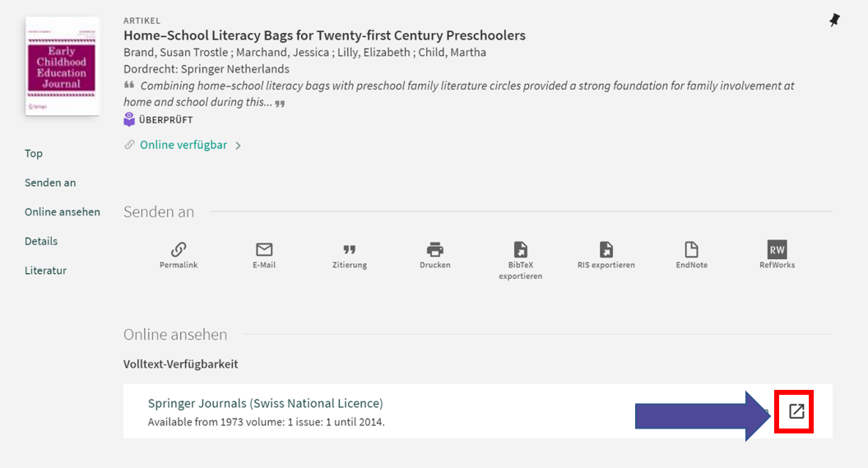This screenshot has width=868, height=468.
Task: Go to the Senden an section
Action: [50, 183]
